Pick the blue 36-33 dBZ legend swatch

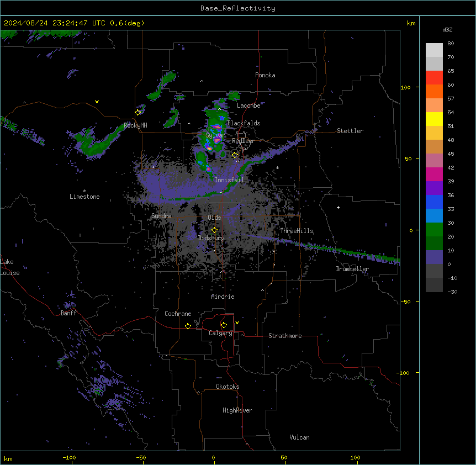click(434, 202)
